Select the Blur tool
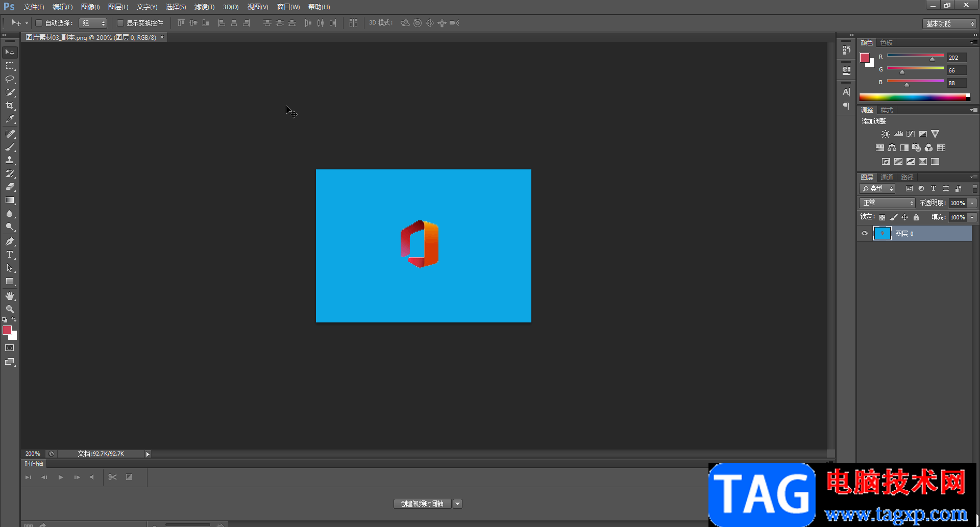Image resolution: width=980 pixels, height=527 pixels. pyautogui.click(x=10, y=214)
